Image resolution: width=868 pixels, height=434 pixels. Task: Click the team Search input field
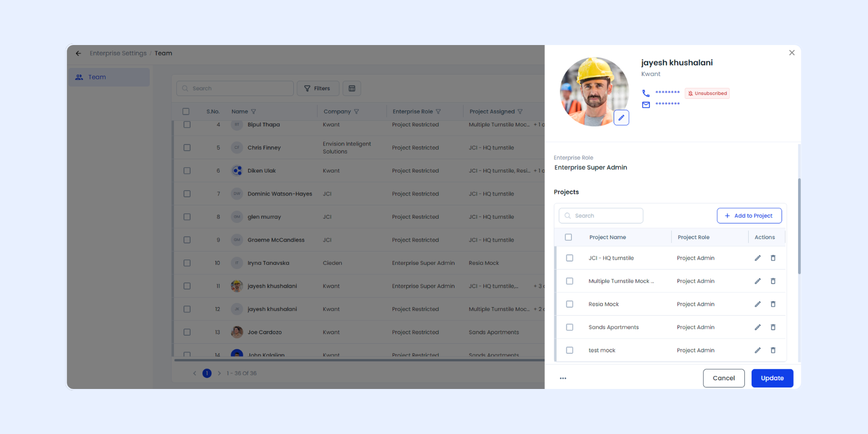click(235, 88)
